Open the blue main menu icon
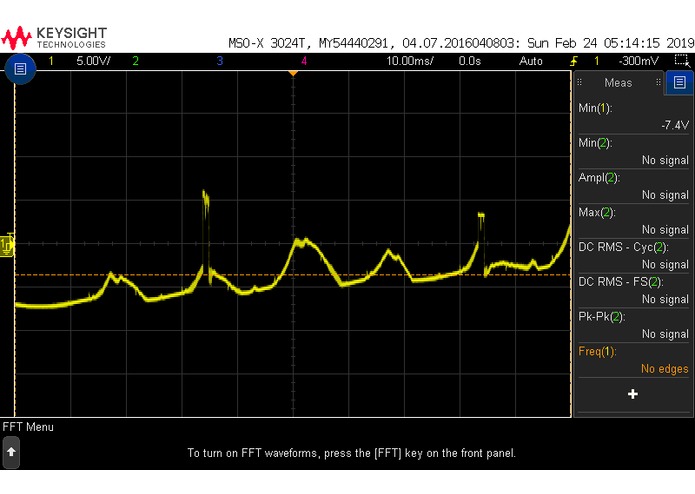This screenshot has height=494, width=695. click(x=20, y=69)
